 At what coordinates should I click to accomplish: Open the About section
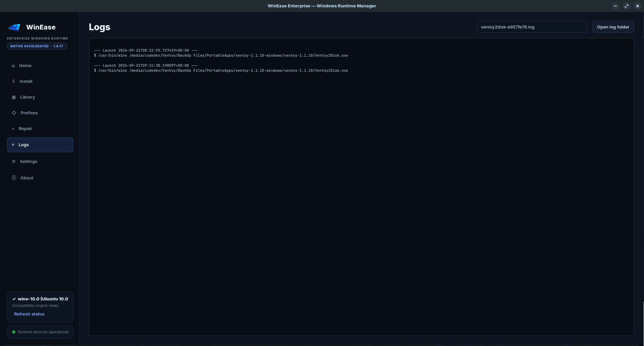coord(40,178)
